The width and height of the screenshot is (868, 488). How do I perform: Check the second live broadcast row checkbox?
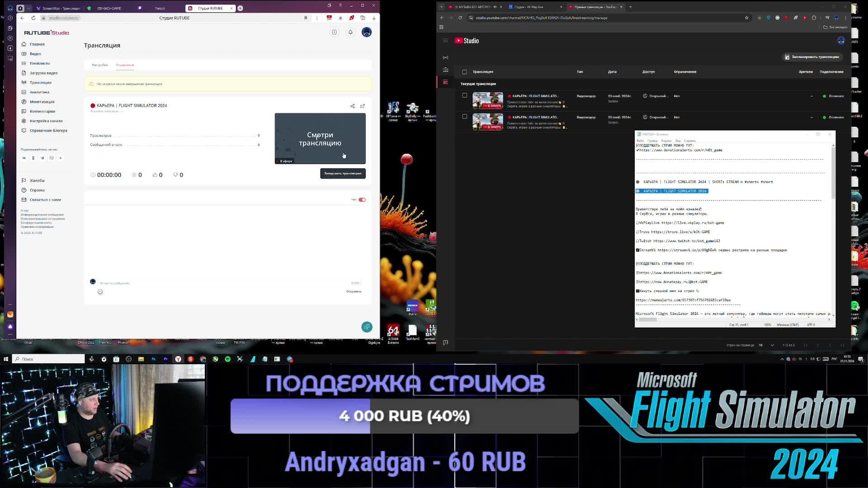point(465,117)
